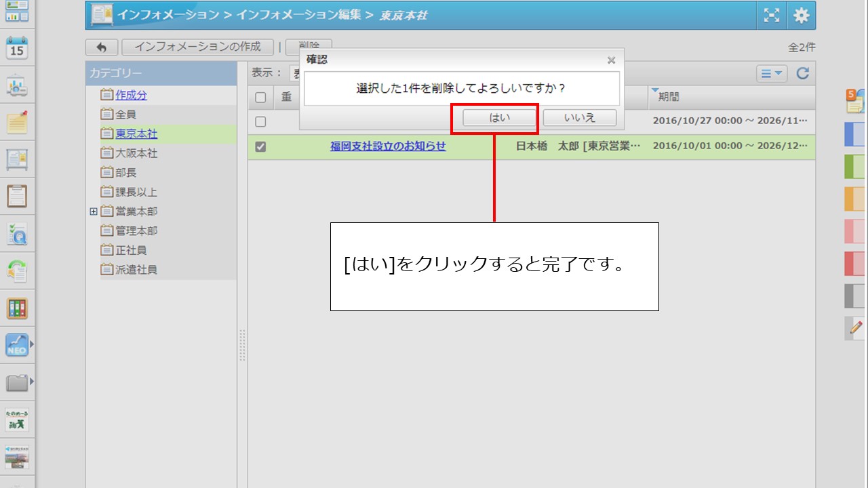This screenshot has height=488, width=868.
Task: Click the fullscreen expand icon in header
Action: [772, 16]
